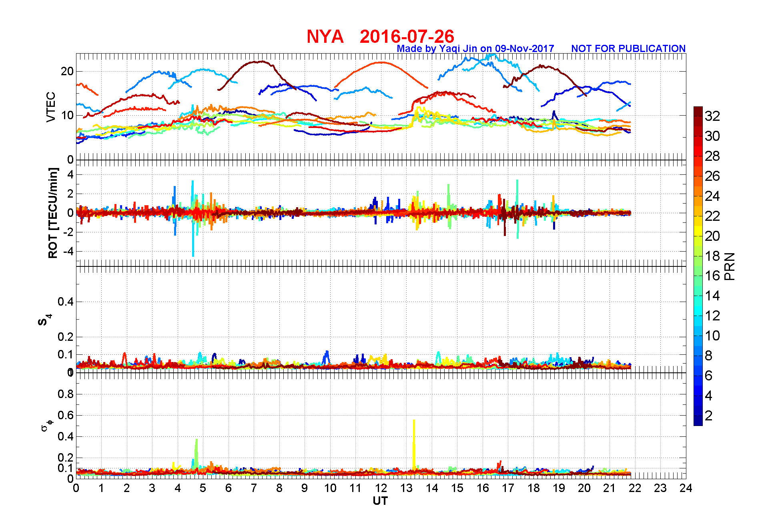Click colorbar tick label 8
This screenshot has width=762, height=532.
pos(709,356)
